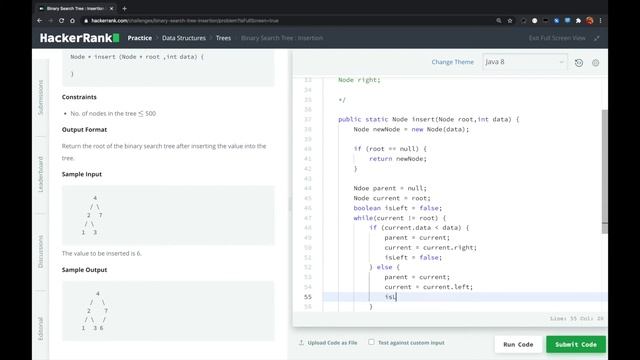
Task: Open the Editorial side tab
Action: coord(40,329)
